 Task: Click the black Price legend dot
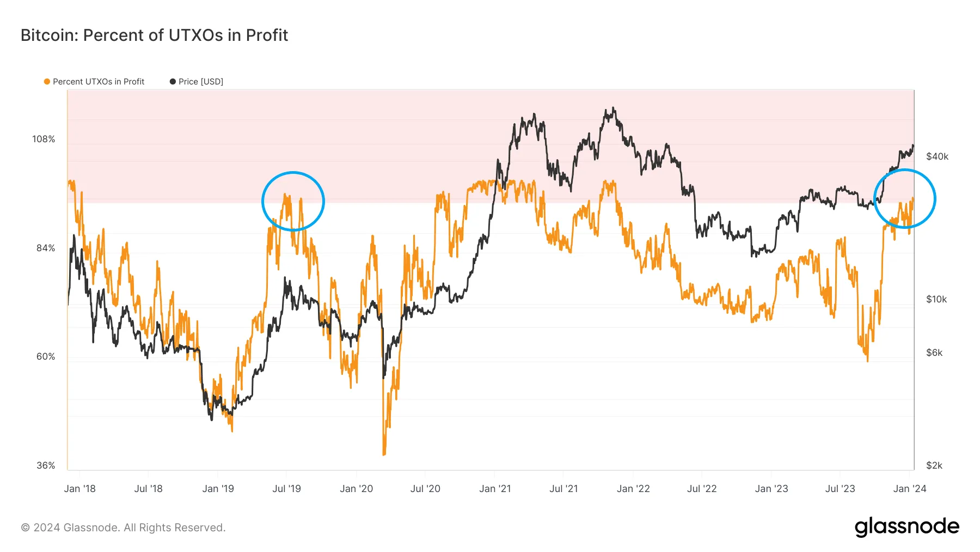tap(173, 82)
